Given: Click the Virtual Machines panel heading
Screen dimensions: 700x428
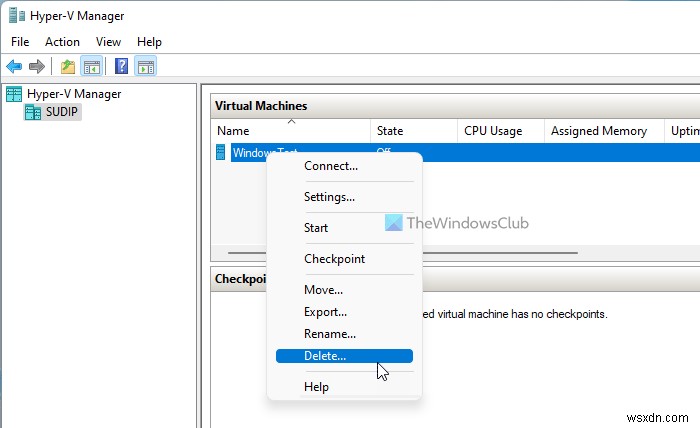Looking at the screenshot, I should [x=261, y=106].
